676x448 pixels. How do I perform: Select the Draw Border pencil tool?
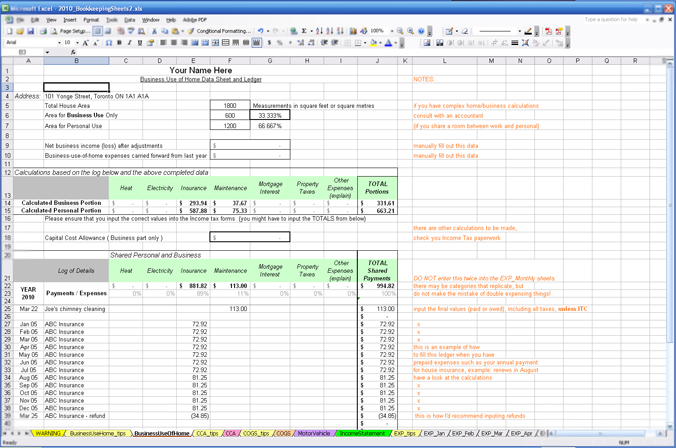449,31
